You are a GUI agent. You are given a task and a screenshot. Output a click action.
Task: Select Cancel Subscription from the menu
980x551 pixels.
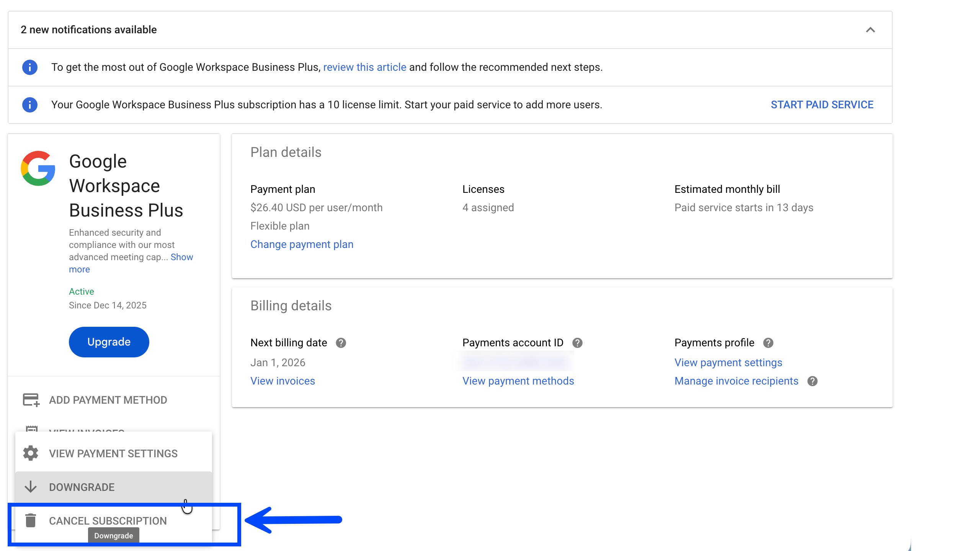click(x=108, y=520)
